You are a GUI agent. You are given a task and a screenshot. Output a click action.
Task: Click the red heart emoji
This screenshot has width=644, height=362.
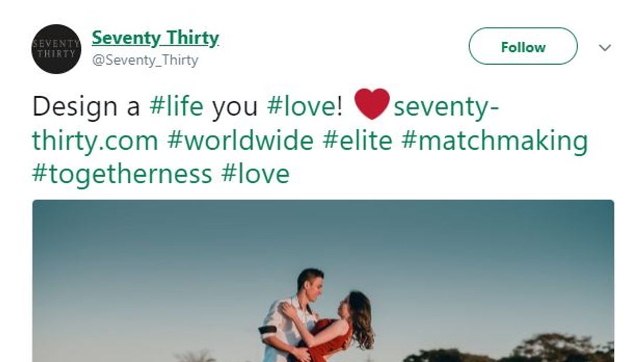pos(372,104)
